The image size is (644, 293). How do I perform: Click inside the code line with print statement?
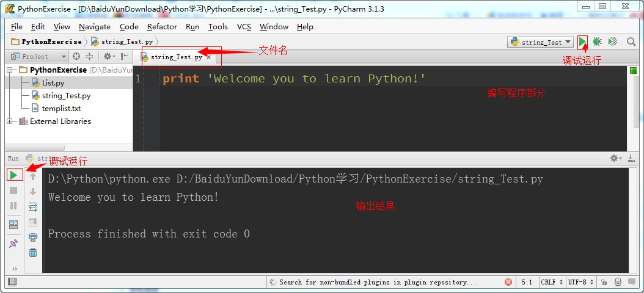click(x=294, y=78)
